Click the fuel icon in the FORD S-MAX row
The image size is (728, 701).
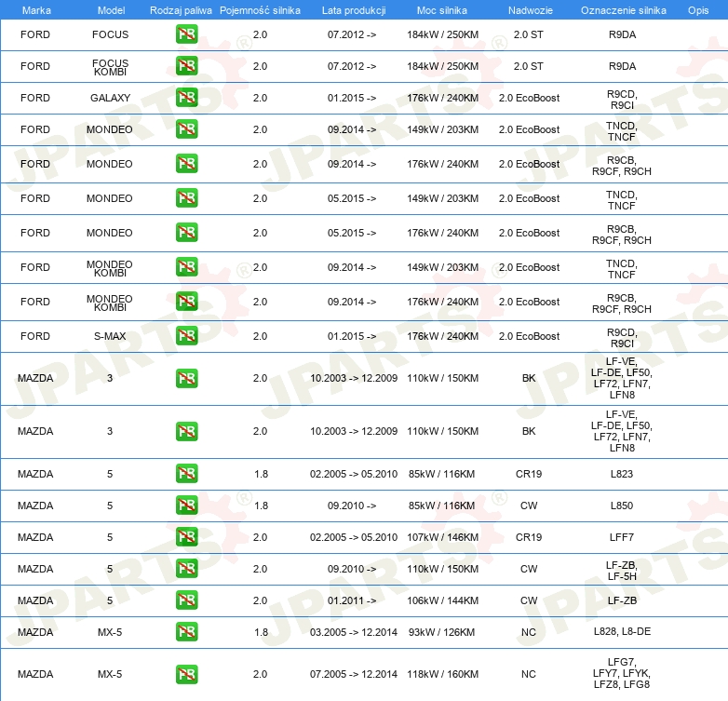tap(186, 336)
